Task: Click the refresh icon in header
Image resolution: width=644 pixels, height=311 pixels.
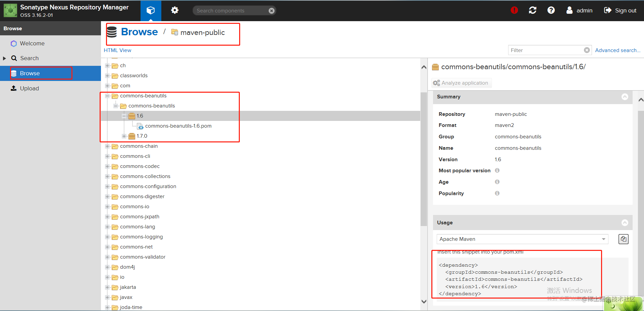Action: click(533, 10)
